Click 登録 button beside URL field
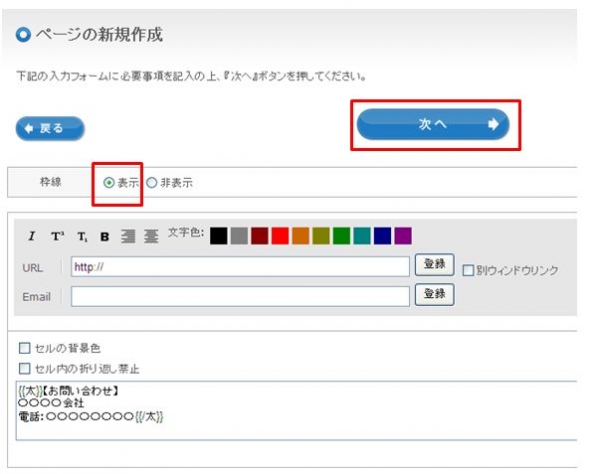 [x=434, y=264]
